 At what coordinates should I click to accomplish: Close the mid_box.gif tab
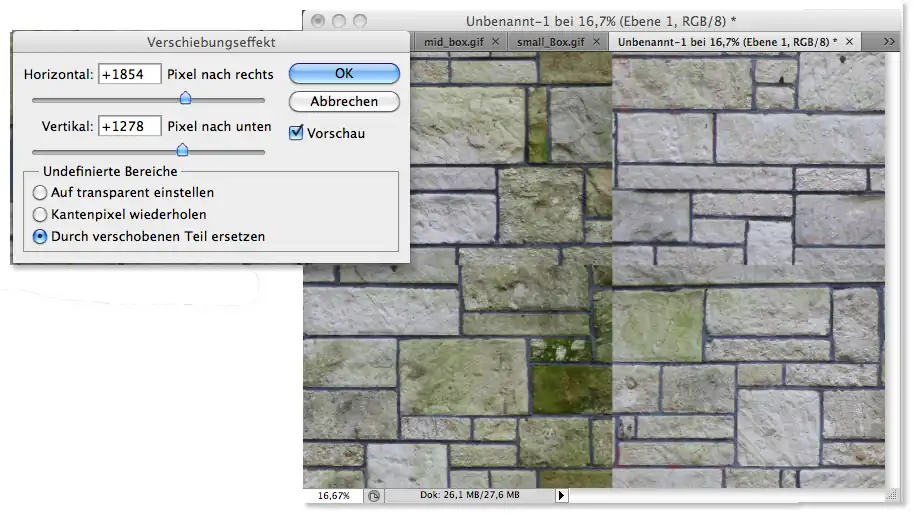pos(497,42)
